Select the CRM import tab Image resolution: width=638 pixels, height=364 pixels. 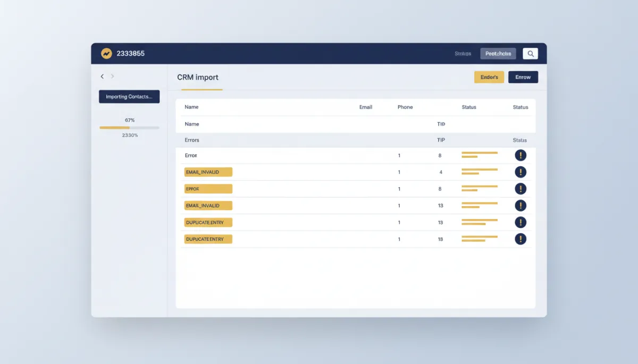point(198,78)
